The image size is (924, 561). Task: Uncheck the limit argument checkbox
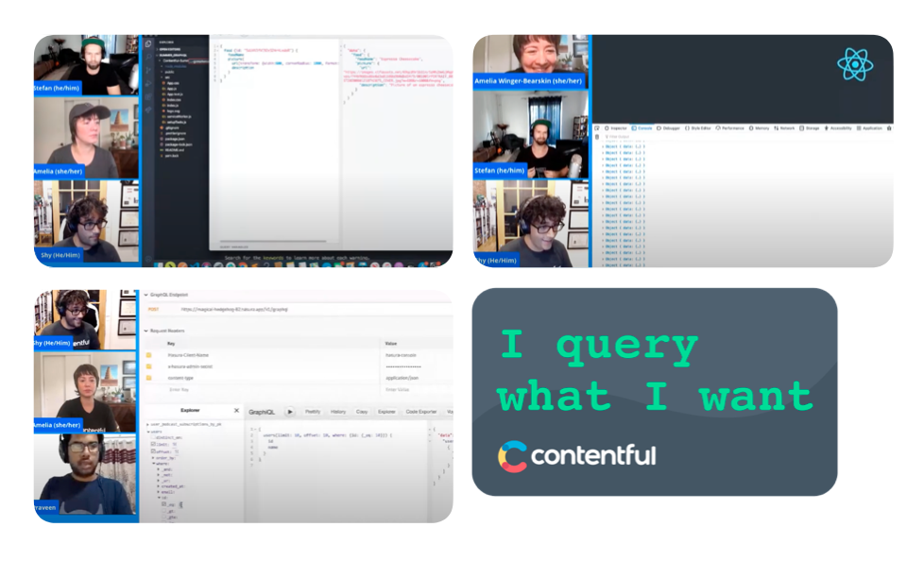point(153,444)
